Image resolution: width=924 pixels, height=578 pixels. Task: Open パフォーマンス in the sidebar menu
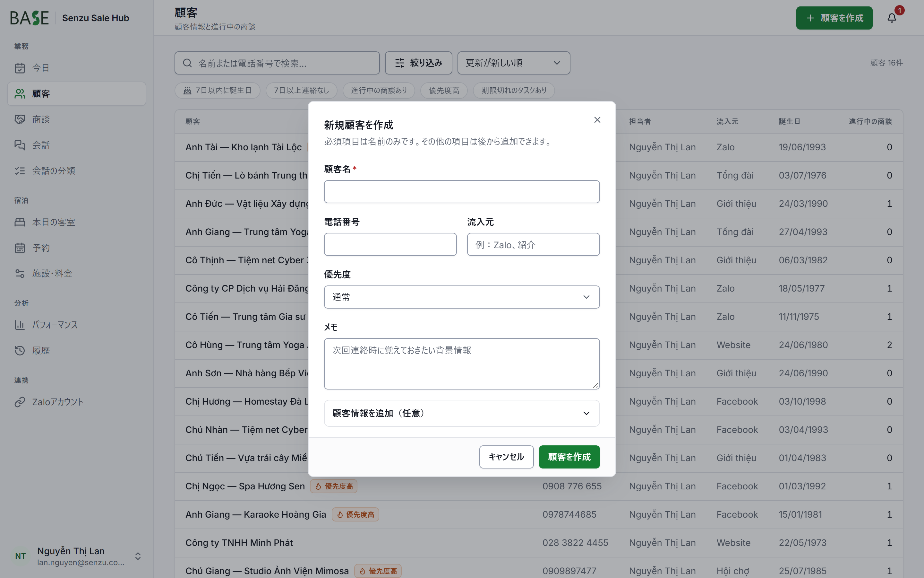point(76,325)
